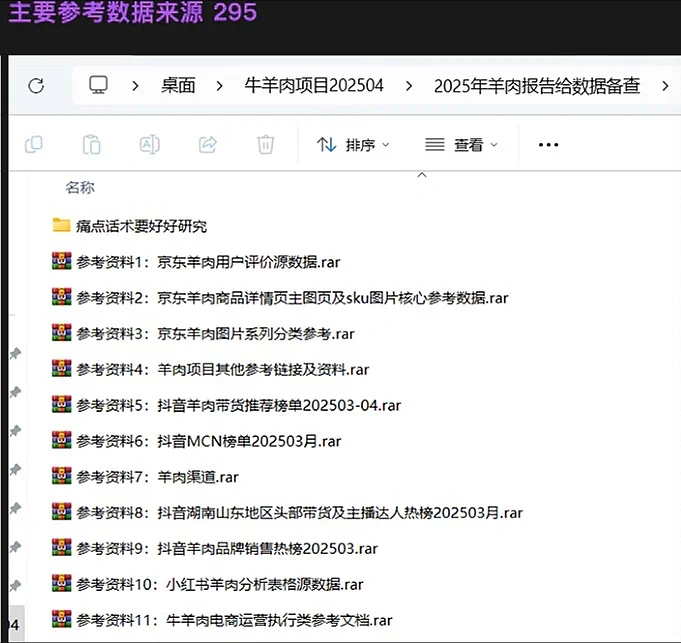
Task: Select folder 痛点话术要好好研究
Action: click(142, 226)
